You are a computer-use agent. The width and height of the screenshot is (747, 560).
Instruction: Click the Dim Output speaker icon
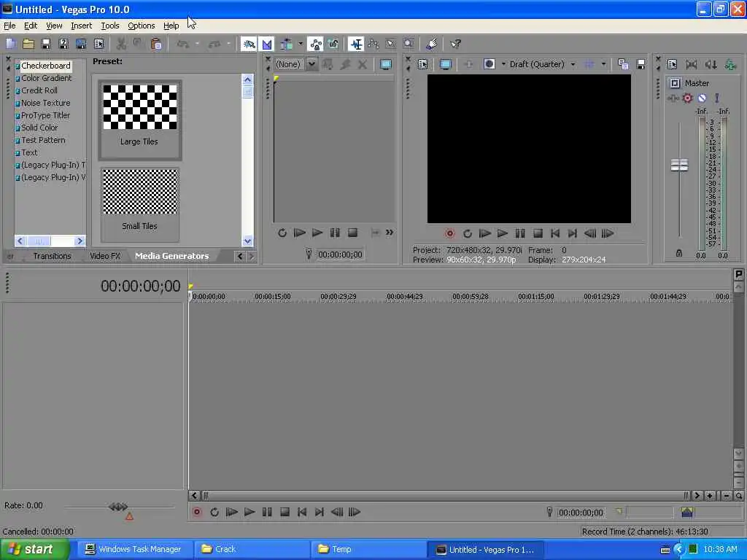click(711, 64)
